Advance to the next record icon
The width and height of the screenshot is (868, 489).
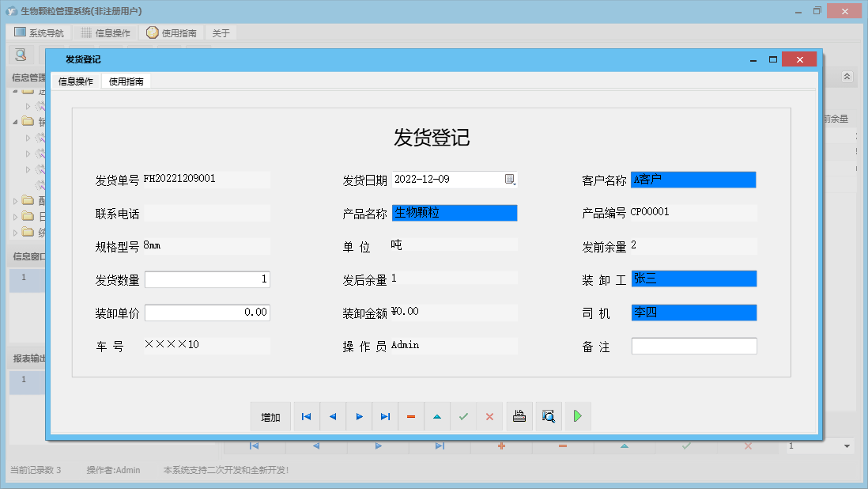pyautogui.click(x=359, y=416)
